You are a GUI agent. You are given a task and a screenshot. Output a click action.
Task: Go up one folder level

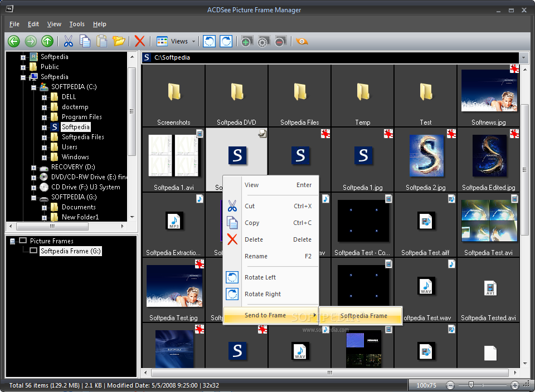[48, 41]
